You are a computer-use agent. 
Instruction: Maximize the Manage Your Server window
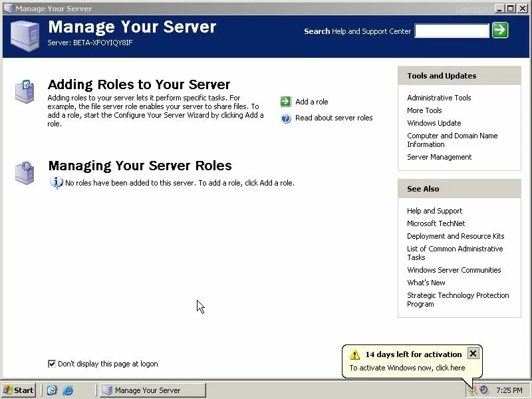510,9
